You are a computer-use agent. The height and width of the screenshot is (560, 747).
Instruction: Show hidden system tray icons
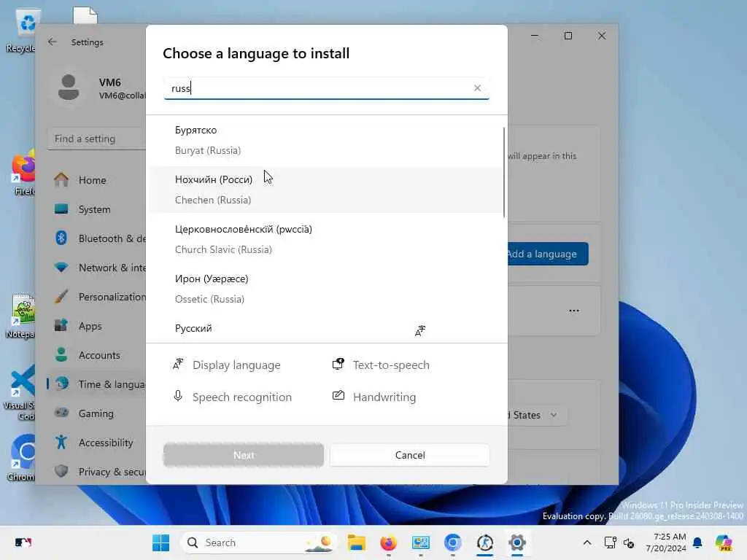point(587,542)
